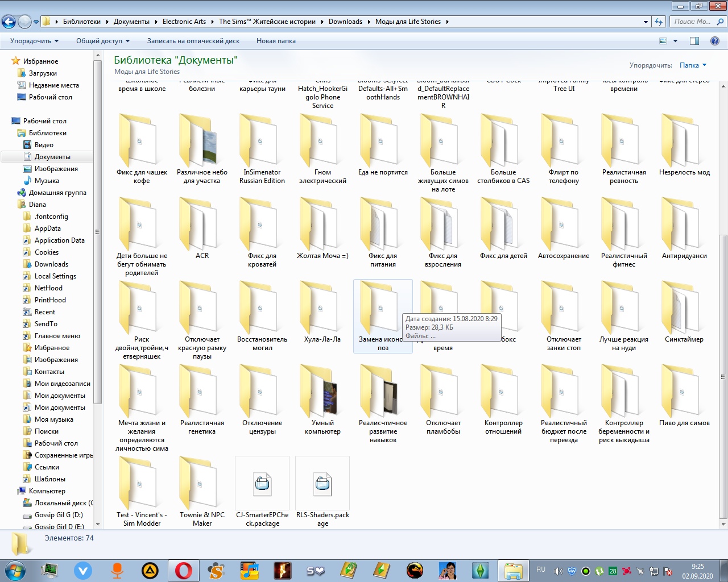Image resolution: width=728 pixels, height=582 pixels.
Task: Select Музыка in the Libraries tree
Action: (x=47, y=181)
